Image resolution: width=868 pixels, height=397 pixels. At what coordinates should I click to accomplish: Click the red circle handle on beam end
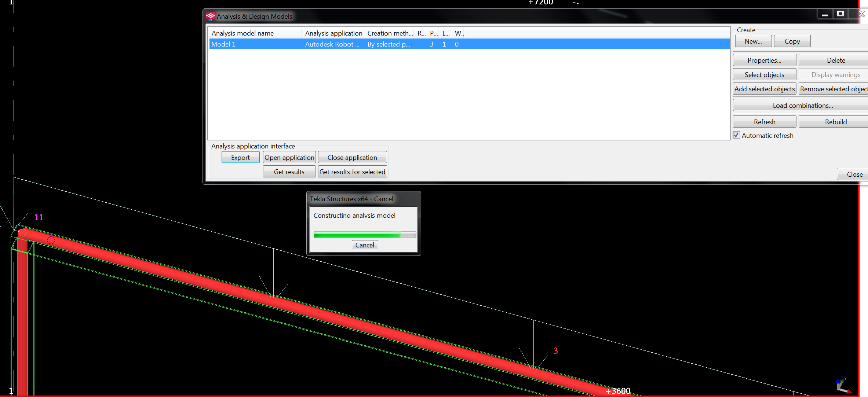[22, 232]
